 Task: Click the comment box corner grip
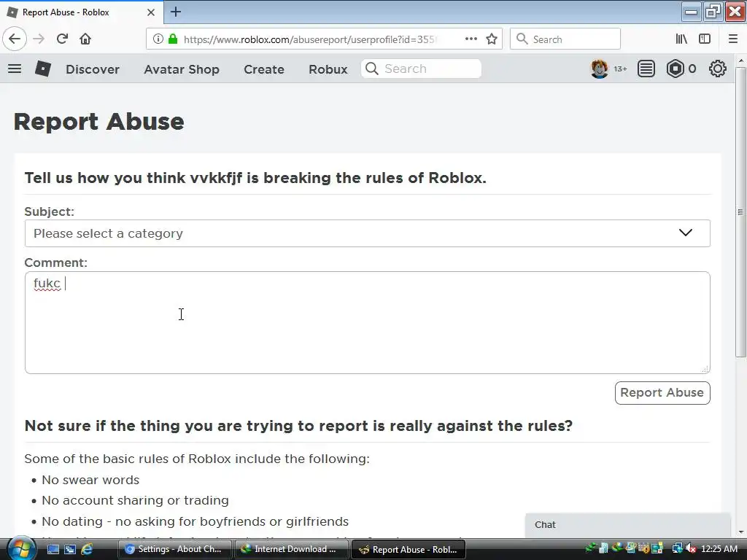coord(705,368)
